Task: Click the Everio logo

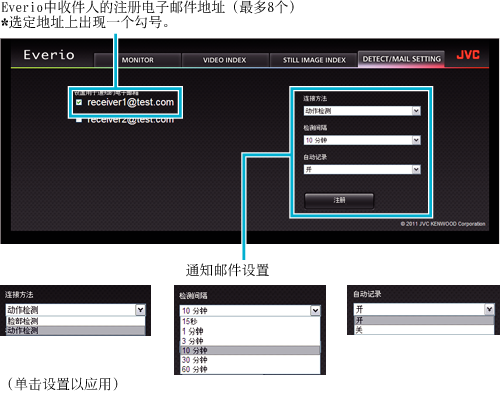Action: pyautogui.click(x=49, y=55)
